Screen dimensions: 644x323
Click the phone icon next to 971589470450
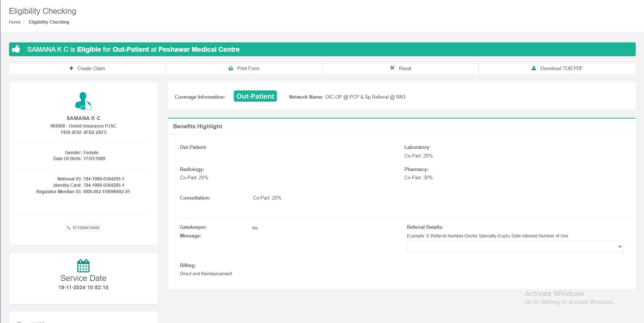pos(69,228)
